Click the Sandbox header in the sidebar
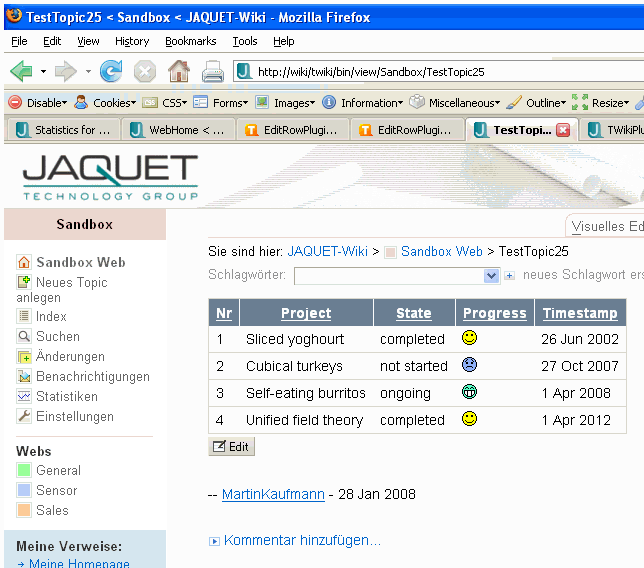The height and width of the screenshot is (568, 644). pos(85,224)
